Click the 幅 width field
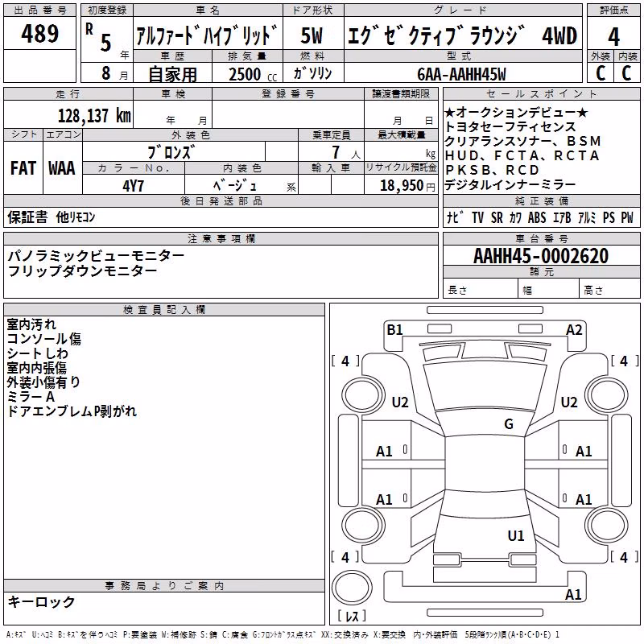 tap(549, 290)
